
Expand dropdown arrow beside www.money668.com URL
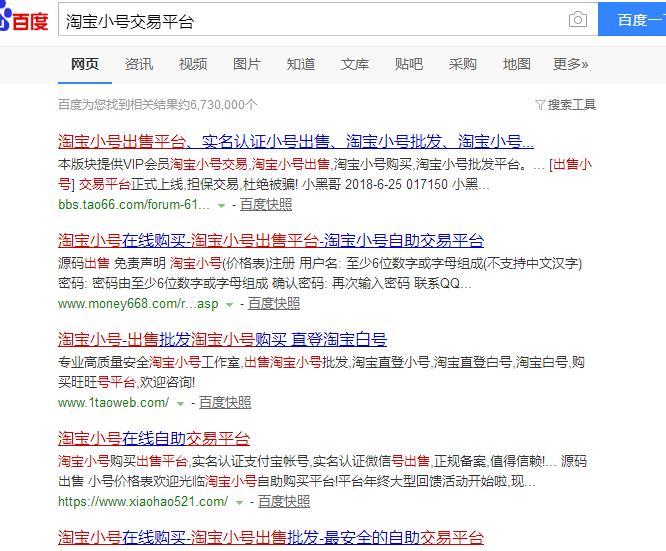[229, 305]
